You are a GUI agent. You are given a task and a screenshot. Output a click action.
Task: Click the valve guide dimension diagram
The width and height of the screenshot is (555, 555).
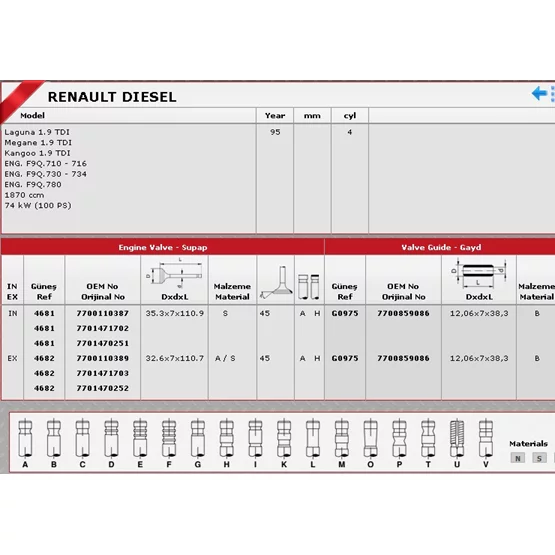pyautogui.click(x=479, y=274)
